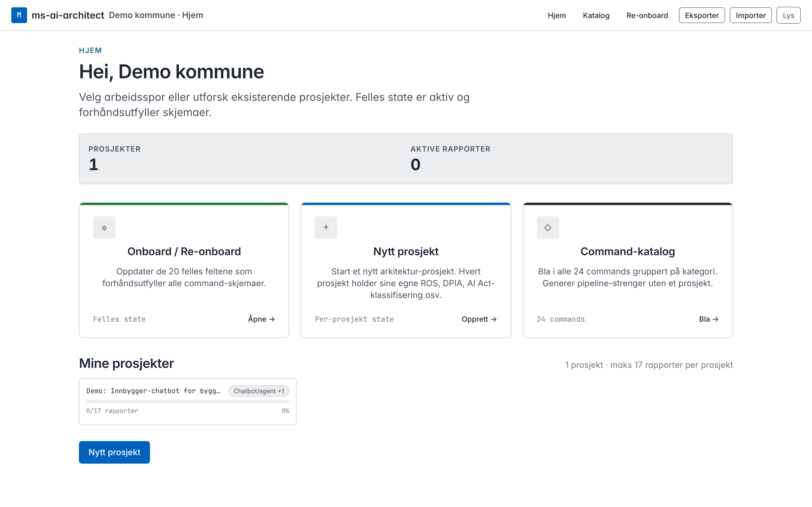Click the plus icon on Nytt prosjekt card
The width and height of the screenshot is (812, 507).
tap(326, 227)
